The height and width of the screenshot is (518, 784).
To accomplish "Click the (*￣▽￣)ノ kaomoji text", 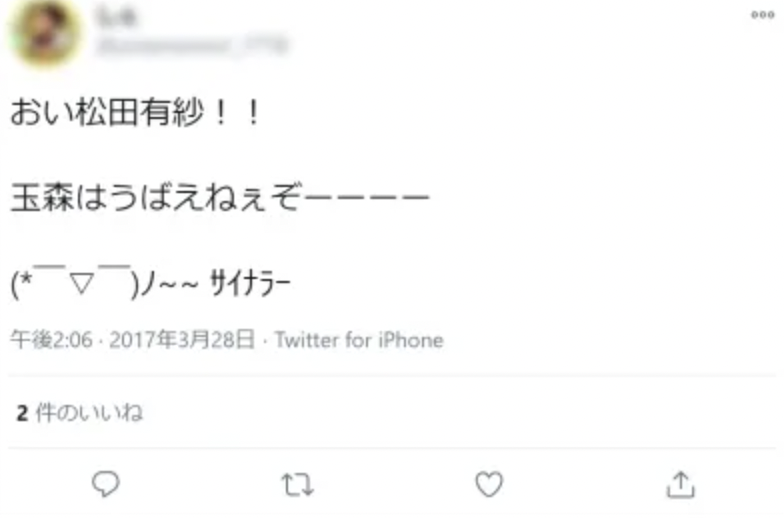I will click(83, 283).
